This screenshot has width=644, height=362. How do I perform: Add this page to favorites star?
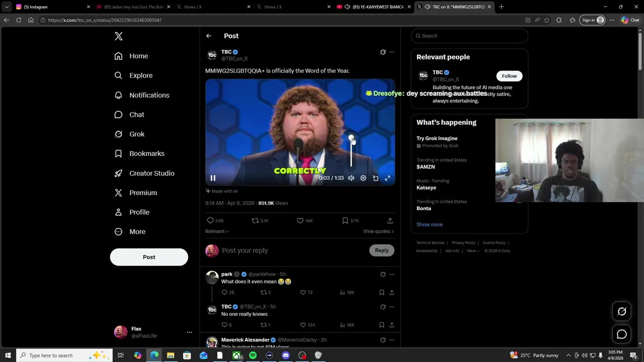pos(547,20)
